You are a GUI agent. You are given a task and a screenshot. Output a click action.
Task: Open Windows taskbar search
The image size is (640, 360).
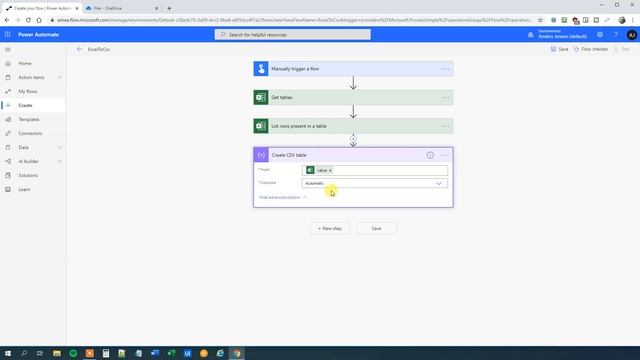[24, 353]
